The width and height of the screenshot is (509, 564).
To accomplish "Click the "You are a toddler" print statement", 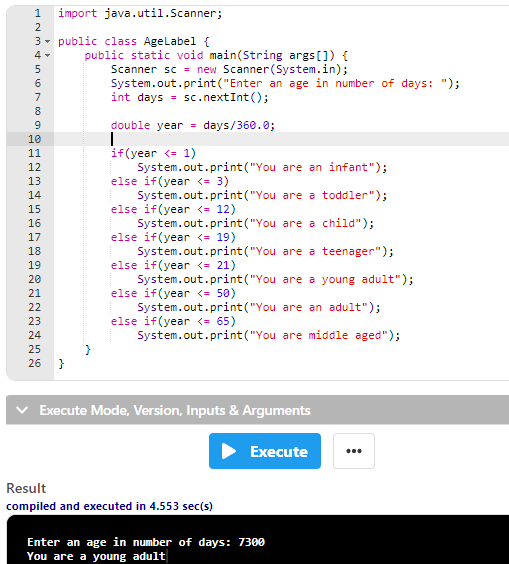I will pos(262,195).
